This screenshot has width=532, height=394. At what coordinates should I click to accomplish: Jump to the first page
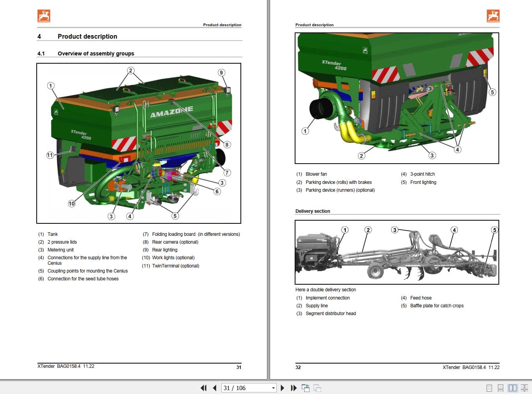coord(203,388)
